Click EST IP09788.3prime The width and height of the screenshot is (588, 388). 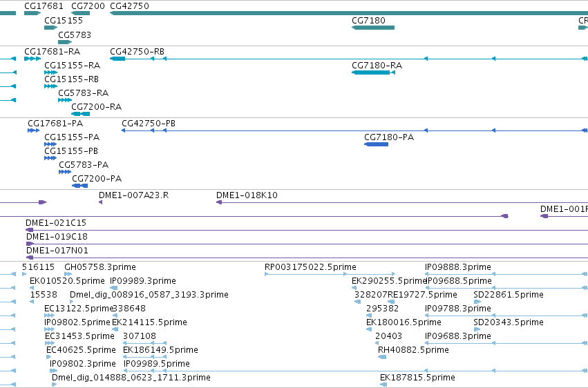click(506, 316)
